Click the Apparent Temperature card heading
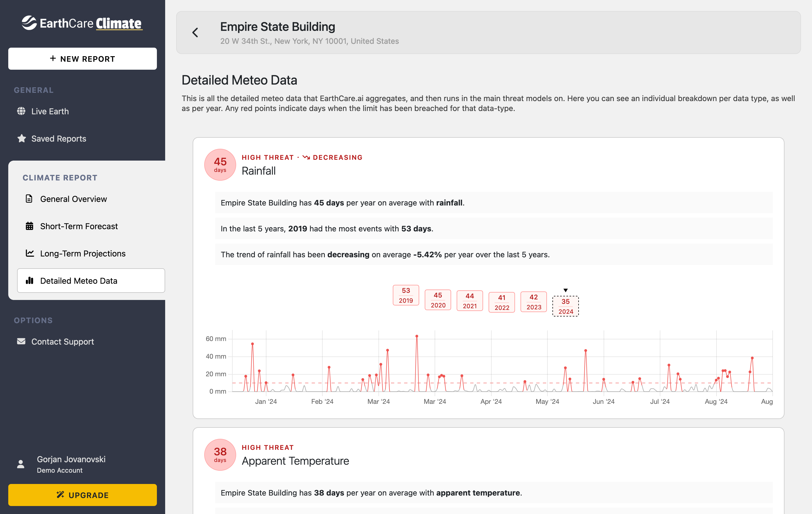The image size is (812, 514). (295, 461)
